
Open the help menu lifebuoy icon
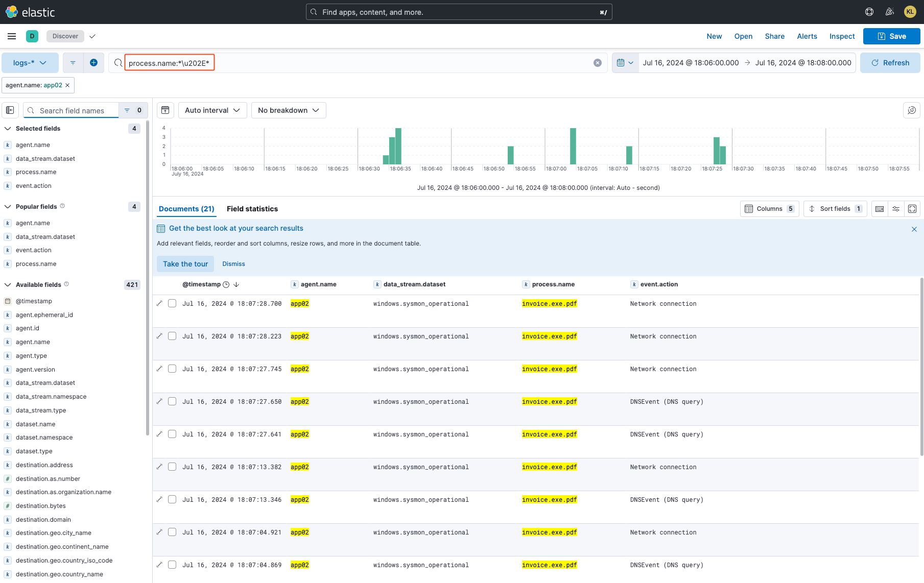pos(869,12)
